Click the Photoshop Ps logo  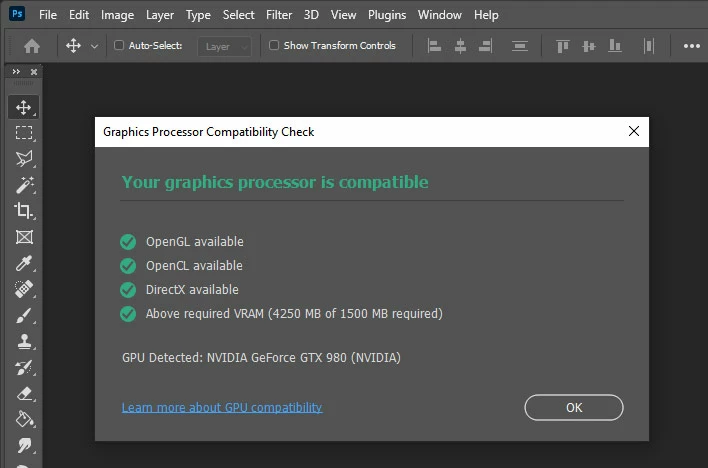[x=17, y=14]
